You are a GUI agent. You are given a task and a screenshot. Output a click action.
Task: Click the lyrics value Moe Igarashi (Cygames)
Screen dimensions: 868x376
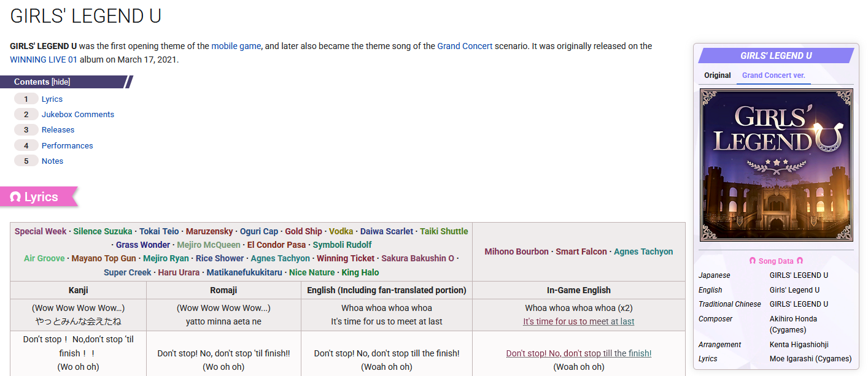(811, 359)
